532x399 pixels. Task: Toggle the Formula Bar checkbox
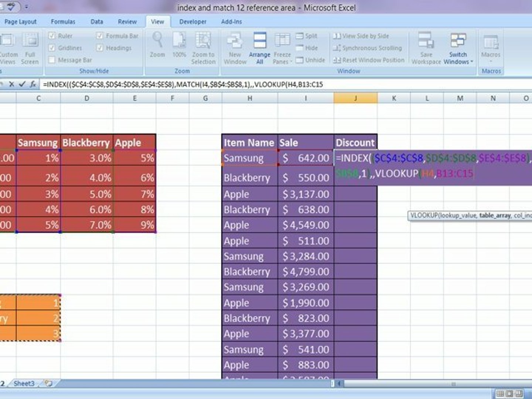(100, 36)
